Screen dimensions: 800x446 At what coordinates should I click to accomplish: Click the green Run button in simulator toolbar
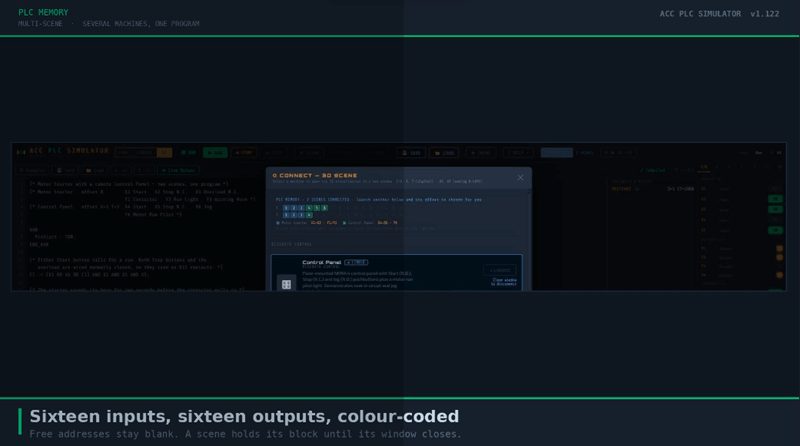pyautogui.click(x=215, y=153)
